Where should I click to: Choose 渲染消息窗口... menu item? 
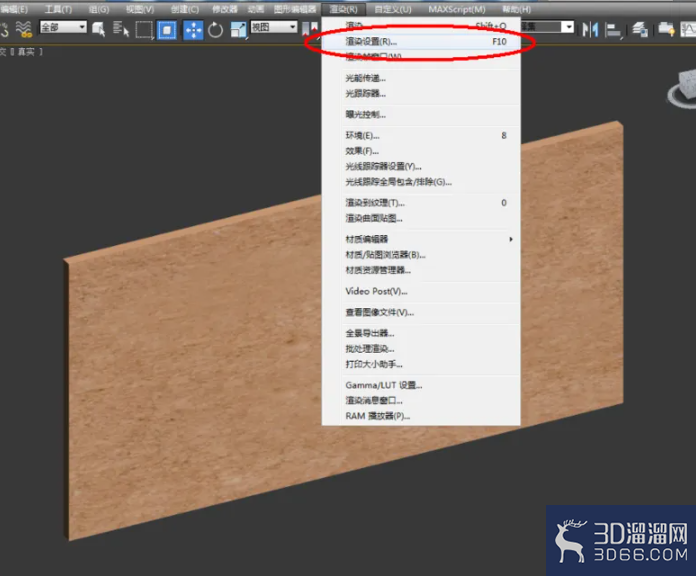[421, 401]
